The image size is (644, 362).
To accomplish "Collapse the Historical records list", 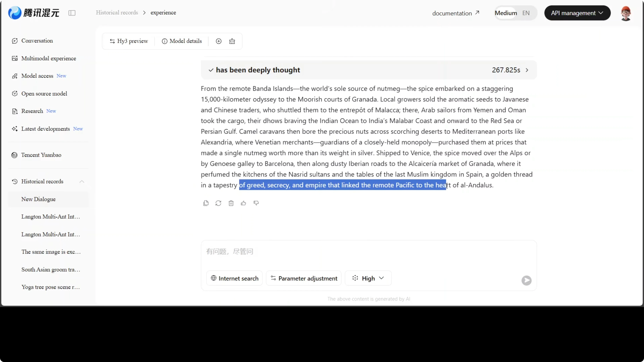I will point(82,181).
